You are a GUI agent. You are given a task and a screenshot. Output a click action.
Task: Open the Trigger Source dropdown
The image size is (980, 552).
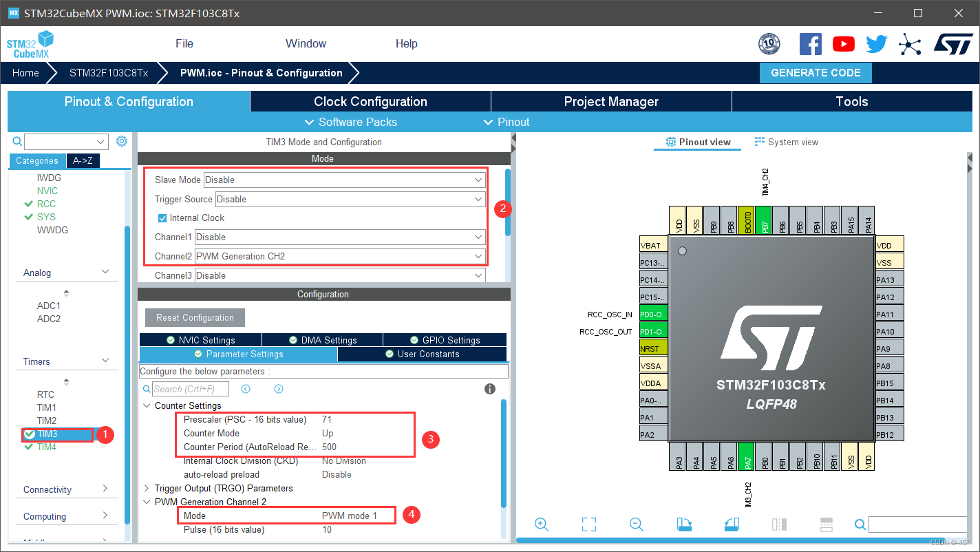point(350,199)
